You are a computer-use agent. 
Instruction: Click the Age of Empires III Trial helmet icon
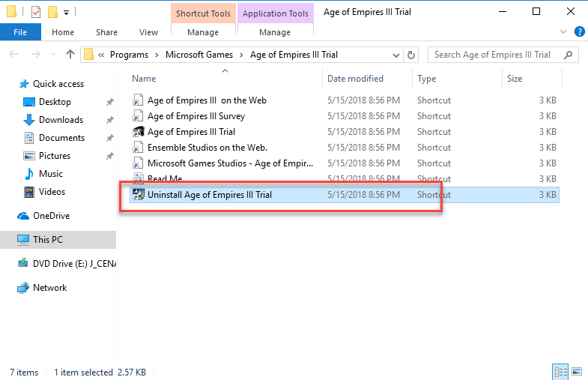(x=138, y=132)
